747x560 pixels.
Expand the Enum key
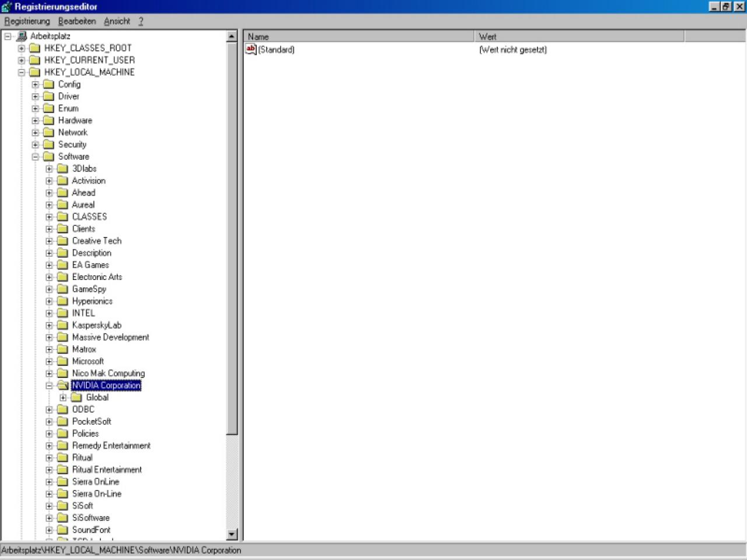pyautogui.click(x=36, y=108)
